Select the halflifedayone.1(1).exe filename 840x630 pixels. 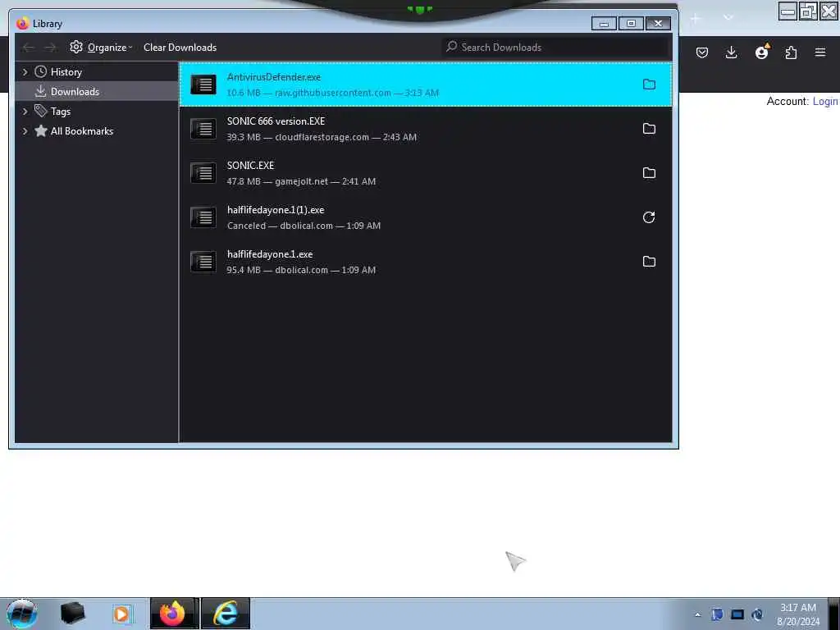[x=276, y=210]
